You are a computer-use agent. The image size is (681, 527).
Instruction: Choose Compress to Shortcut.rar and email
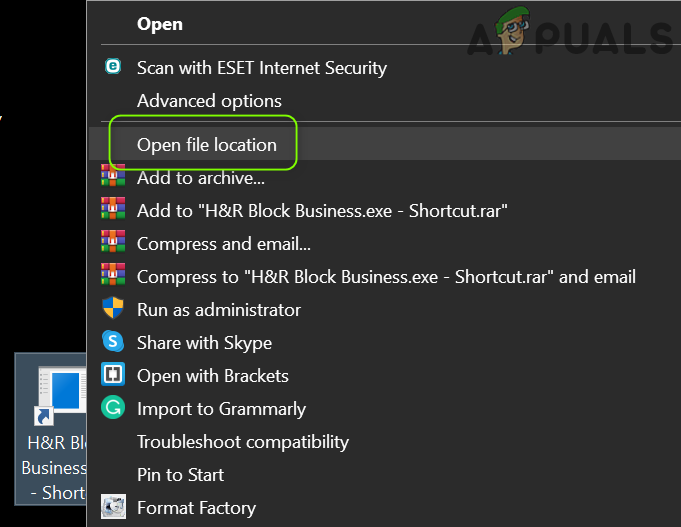click(x=386, y=277)
